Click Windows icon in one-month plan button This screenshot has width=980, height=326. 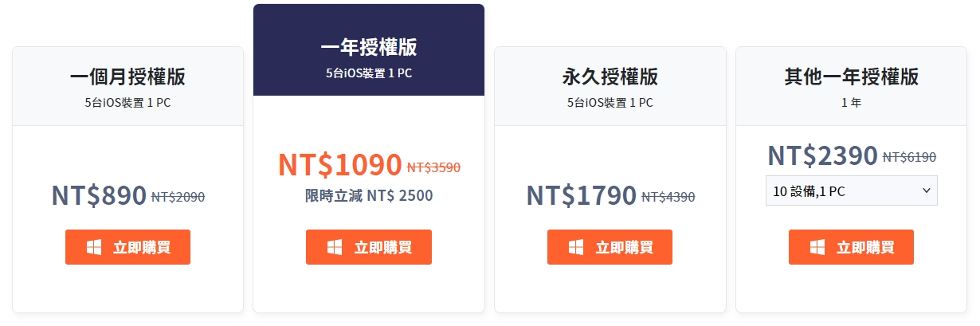coord(94,247)
